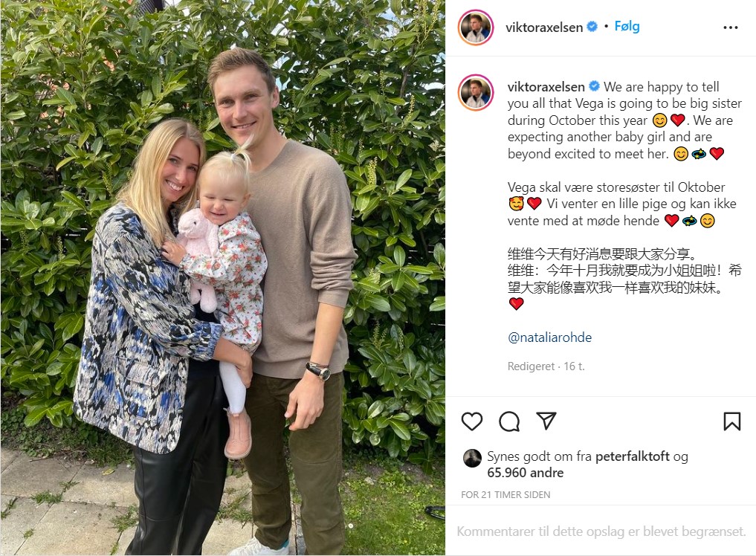Image resolution: width=756 pixels, height=556 pixels.
Task: Save the post with the bookmark icon
Action: (732, 421)
